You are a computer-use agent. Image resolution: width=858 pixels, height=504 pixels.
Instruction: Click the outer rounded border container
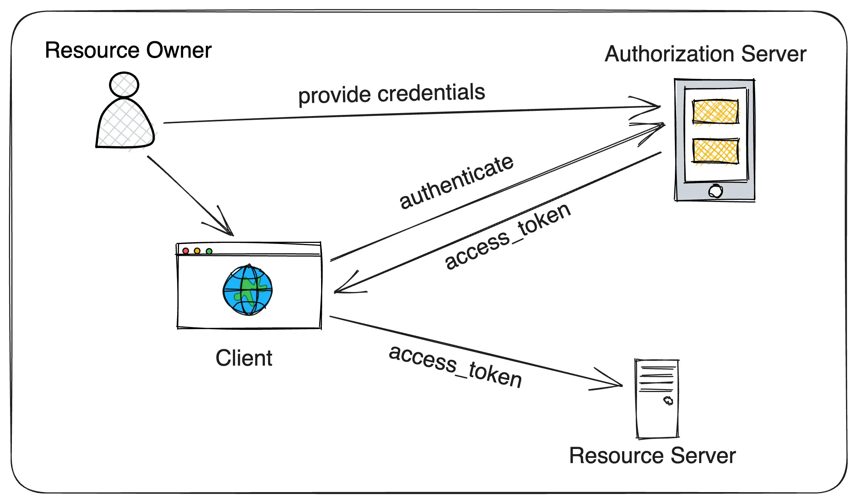click(429, 252)
